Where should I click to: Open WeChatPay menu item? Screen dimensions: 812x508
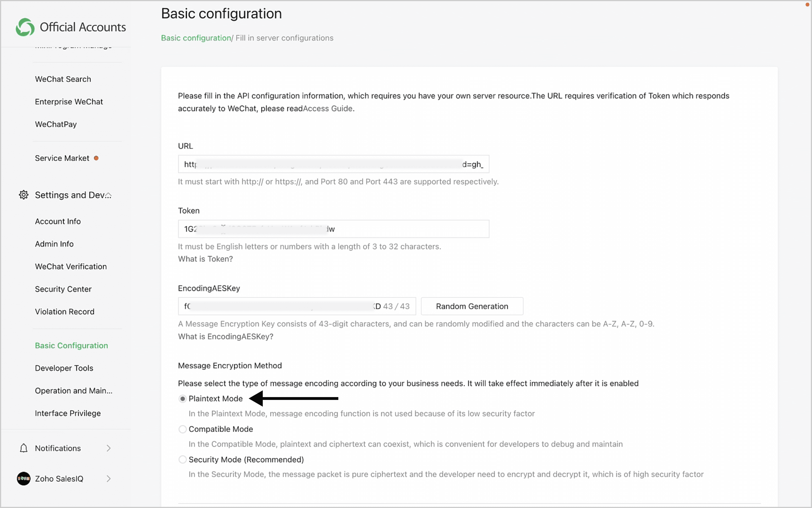56,124
